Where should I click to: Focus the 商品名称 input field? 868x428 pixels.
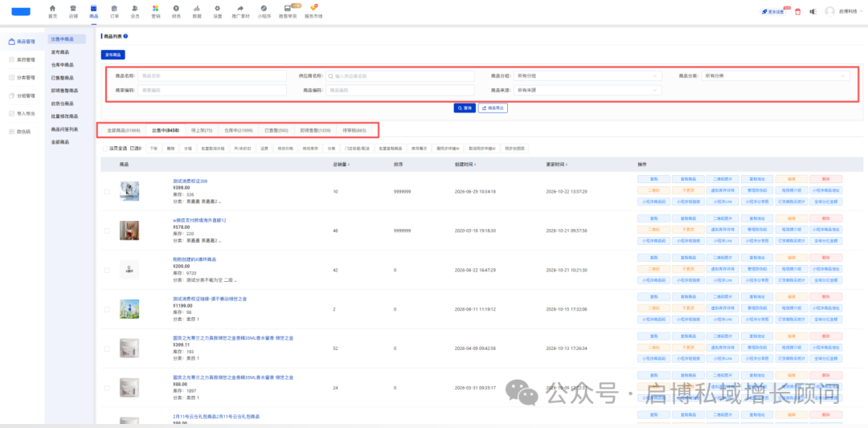click(x=212, y=75)
